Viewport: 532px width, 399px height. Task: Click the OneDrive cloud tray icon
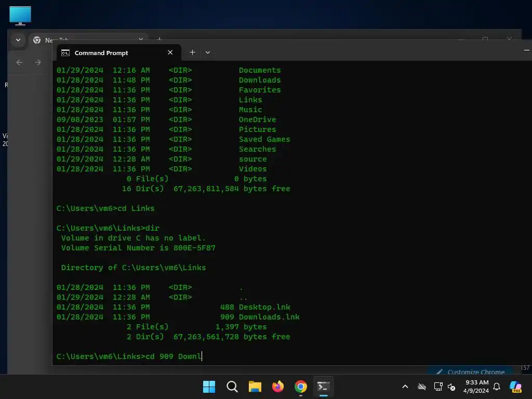pyautogui.click(x=422, y=387)
